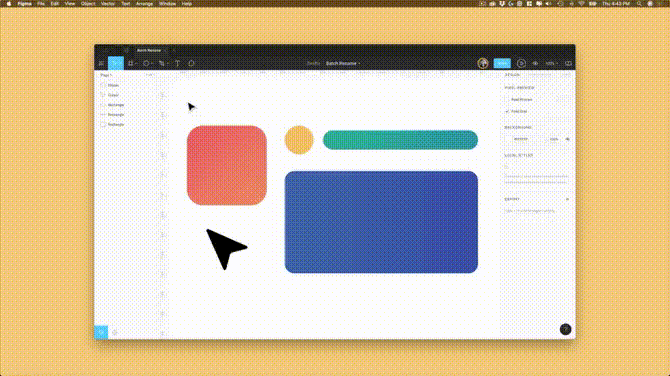Select the Comment tool

[x=191, y=63]
